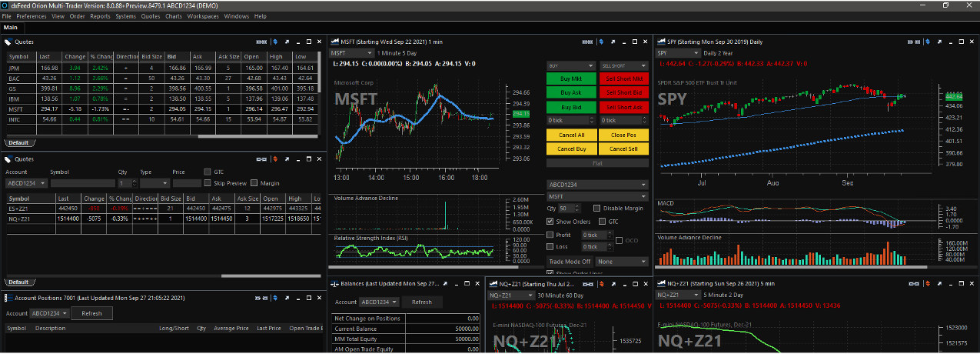Click the blue up/down arrows icon in MSFT chart header
Screen dimensions: 980x354
(x=600, y=42)
